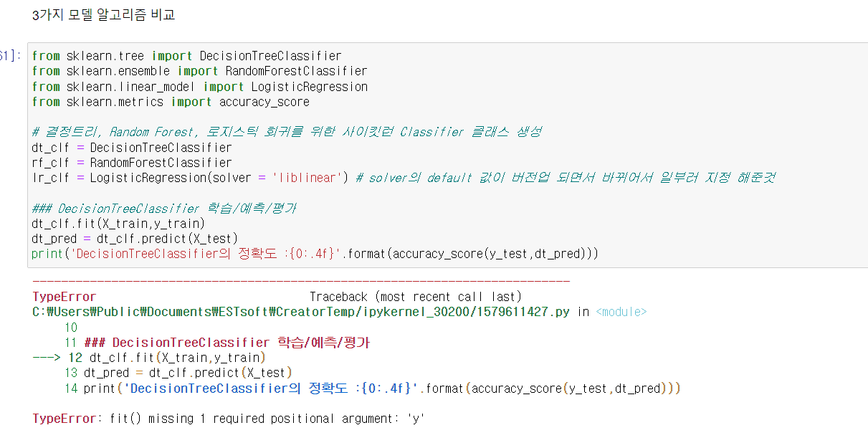
Task: Click the LogisticRegression import statement
Action: [x=199, y=87]
